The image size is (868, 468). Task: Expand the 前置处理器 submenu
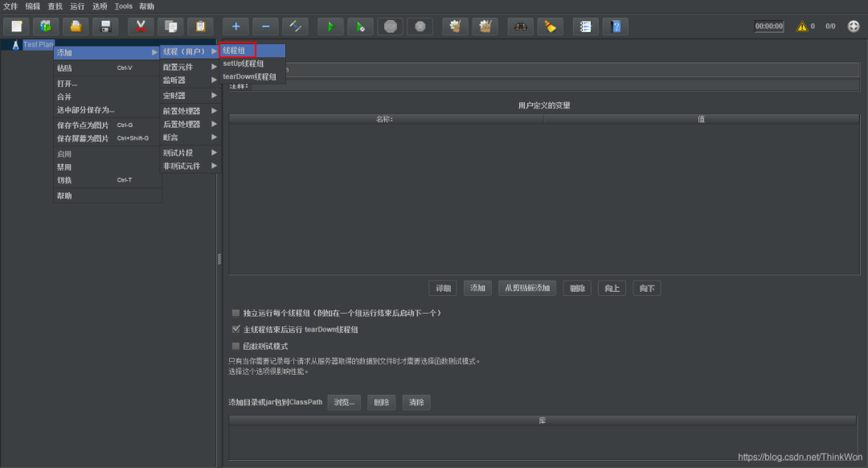190,111
